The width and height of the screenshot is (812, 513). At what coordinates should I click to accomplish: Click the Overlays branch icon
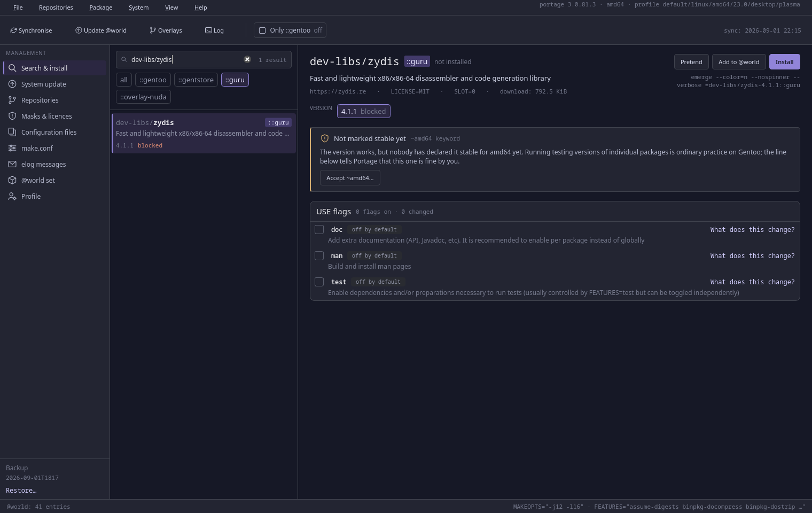153,30
